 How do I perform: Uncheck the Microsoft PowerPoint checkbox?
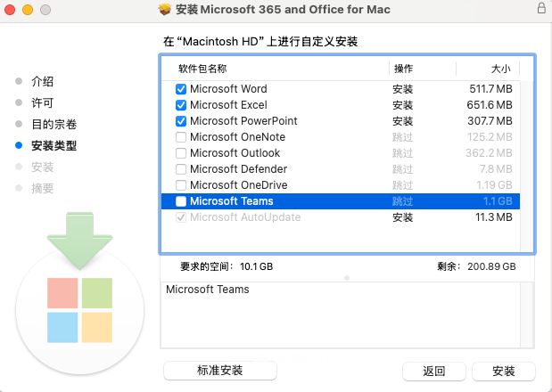click(x=181, y=121)
